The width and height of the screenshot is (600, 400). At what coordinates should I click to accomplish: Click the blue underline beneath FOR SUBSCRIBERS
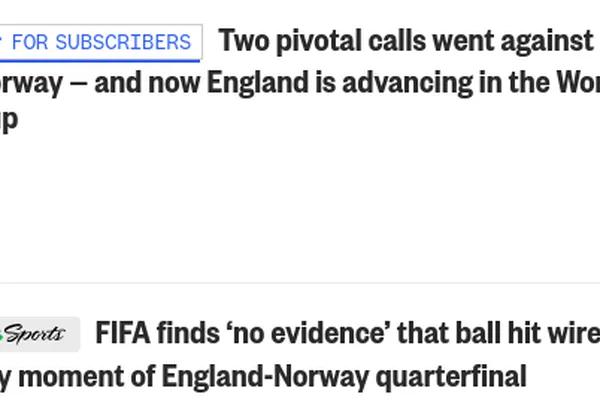coord(99,60)
